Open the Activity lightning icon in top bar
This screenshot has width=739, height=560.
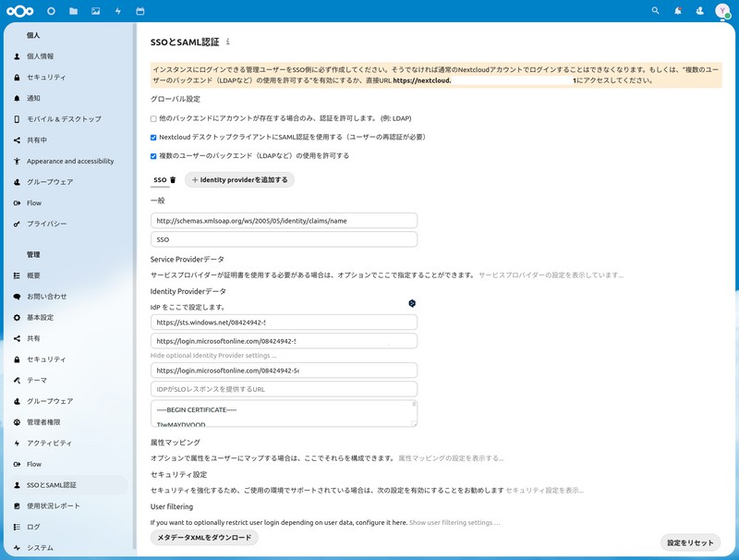117,11
